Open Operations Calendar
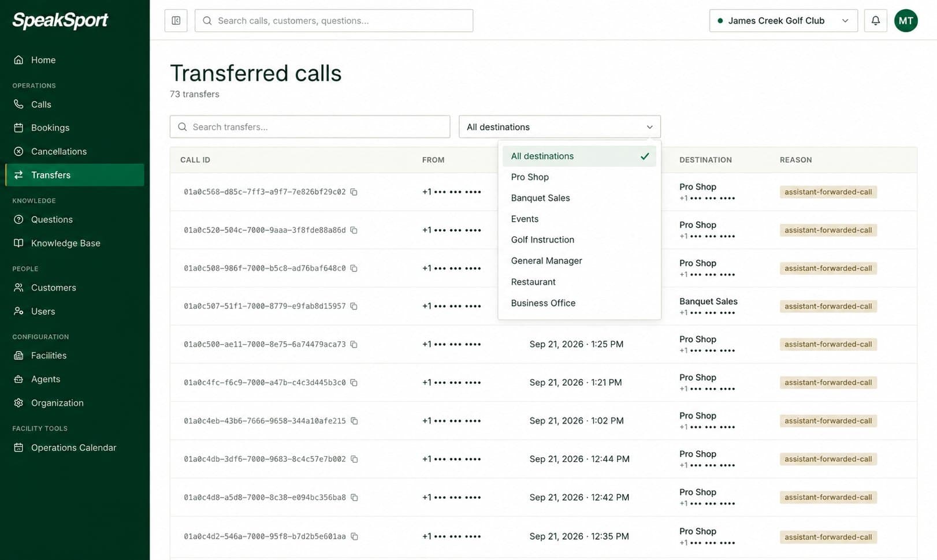The height and width of the screenshot is (560, 937). [75, 447]
